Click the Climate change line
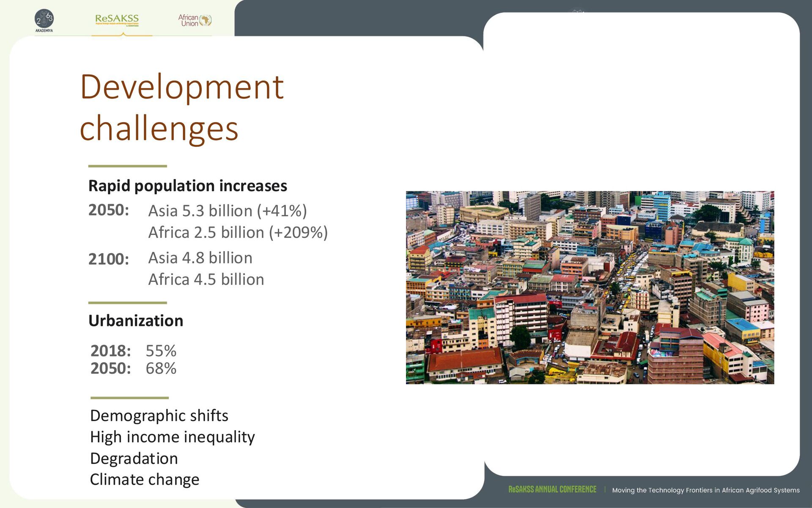Viewport: 812px width, 508px height. click(x=144, y=480)
